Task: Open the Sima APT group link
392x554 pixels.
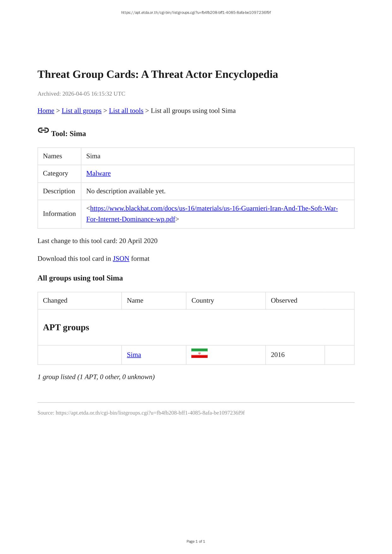Action: [x=134, y=355]
